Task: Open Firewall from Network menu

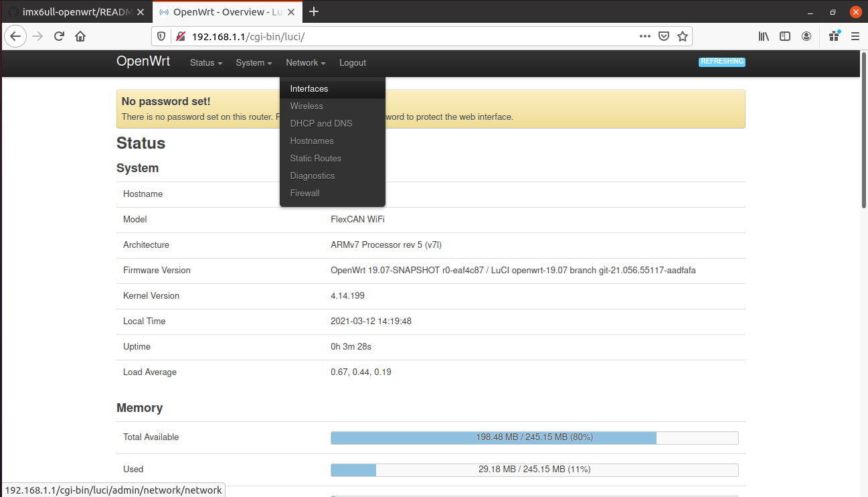Action: (333, 193)
